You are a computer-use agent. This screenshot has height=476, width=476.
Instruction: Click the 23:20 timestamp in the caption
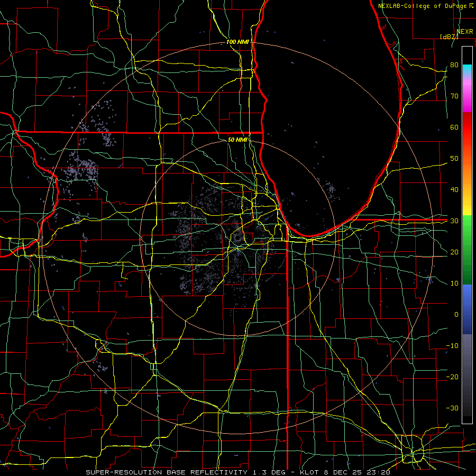point(378,472)
